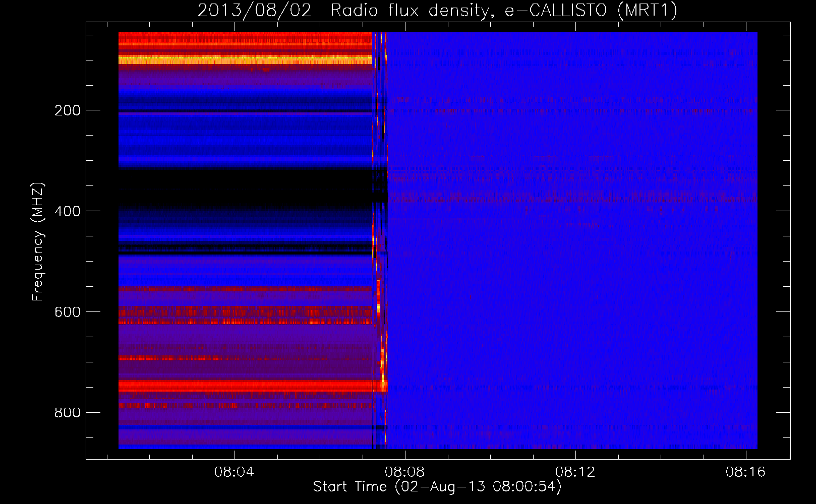Click the 08:04 time tick label
This screenshot has height=504, width=816.
coord(234,472)
